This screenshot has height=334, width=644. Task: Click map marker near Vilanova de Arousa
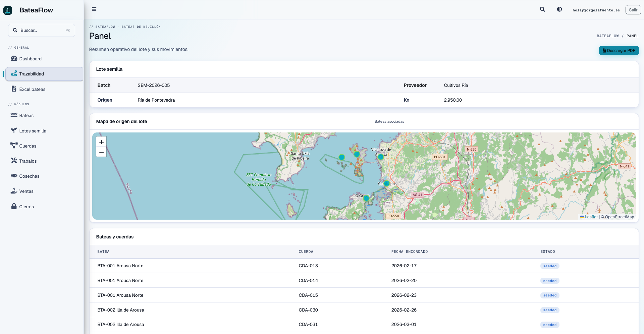pyautogui.click(x=381, y=157)
